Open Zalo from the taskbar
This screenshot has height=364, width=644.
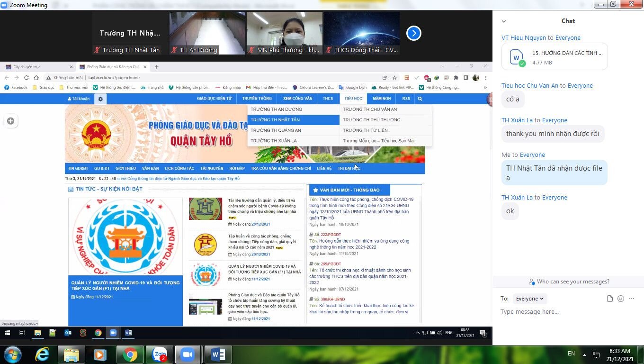point(160,354)
